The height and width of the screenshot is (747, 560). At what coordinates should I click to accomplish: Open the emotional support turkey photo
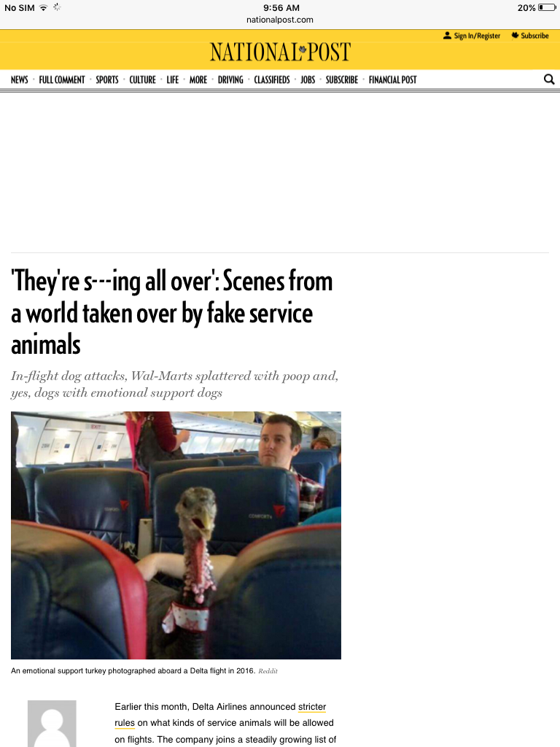pyautogui.click(x=176, y=535)
